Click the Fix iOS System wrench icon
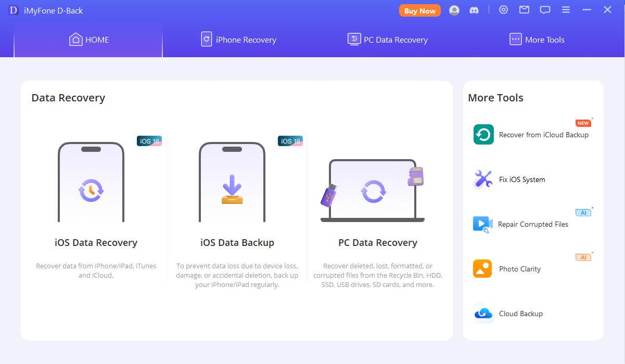Image resolution: width=625 pixels, height=364 pixels. [483, 179]
